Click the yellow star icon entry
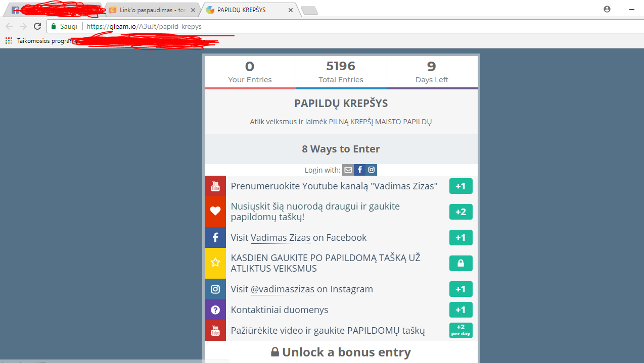The height and width of the screenshot is (363, 644). pyautogui.click(x=215, y=263)
